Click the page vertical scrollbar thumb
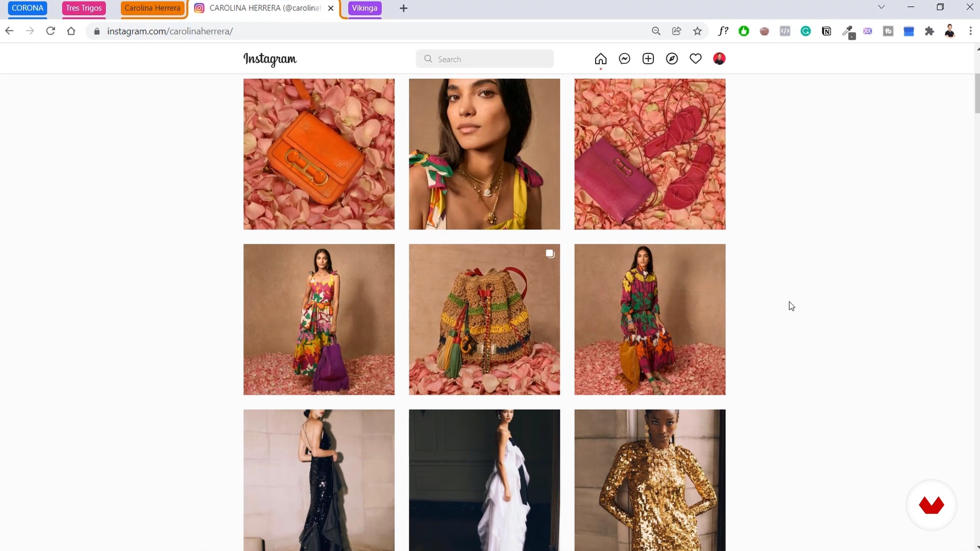This screenshot has height=551, width=980. point(977,94)
